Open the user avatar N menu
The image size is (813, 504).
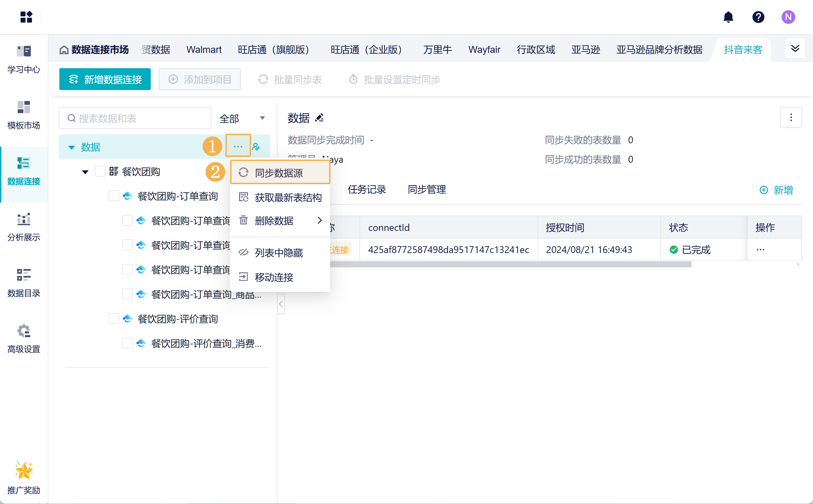pos(788,17)
